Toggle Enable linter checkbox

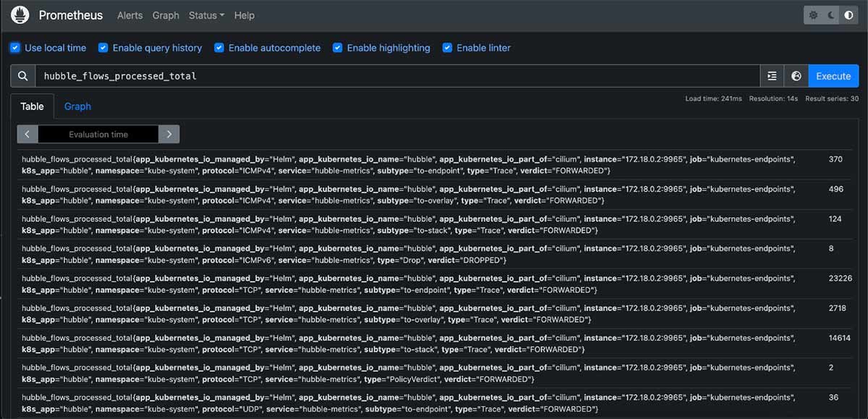tap(448, 48)
